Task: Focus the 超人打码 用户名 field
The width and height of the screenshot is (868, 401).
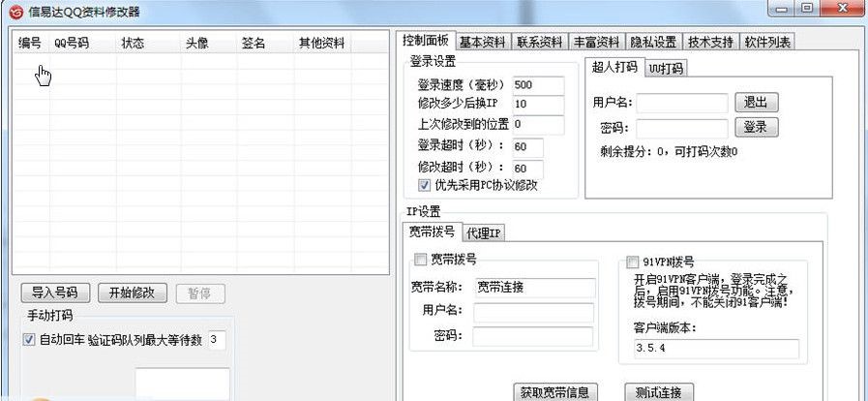Action: click(682, 103)
